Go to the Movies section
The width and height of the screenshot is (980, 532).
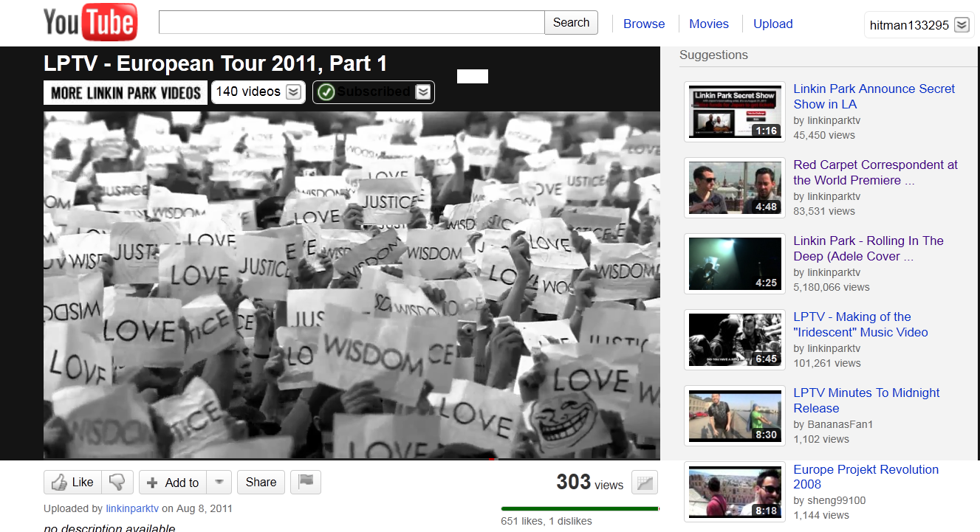(x=709, y=24)
